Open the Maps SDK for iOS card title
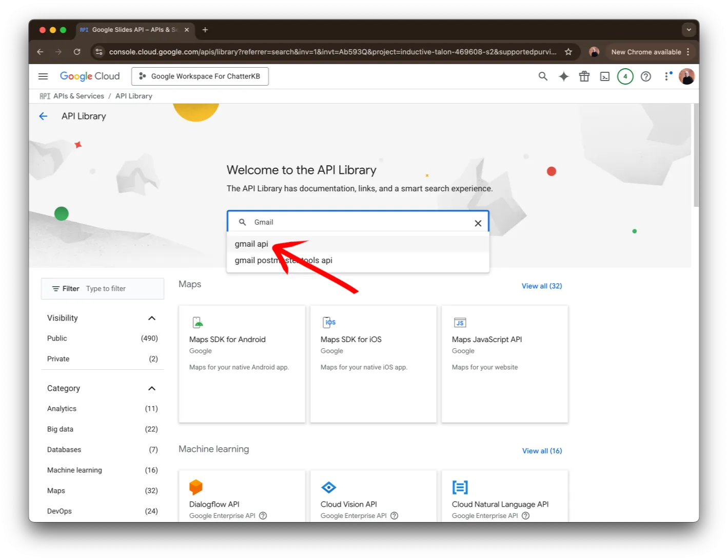Screen dimensions: 728x560 coord(351,339)
